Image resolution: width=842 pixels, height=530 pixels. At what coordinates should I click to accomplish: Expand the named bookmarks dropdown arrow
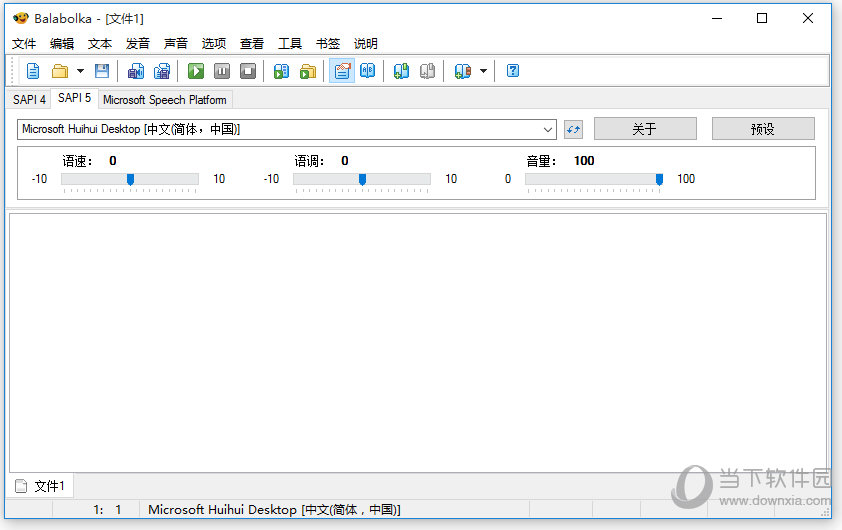coord(483,71)
